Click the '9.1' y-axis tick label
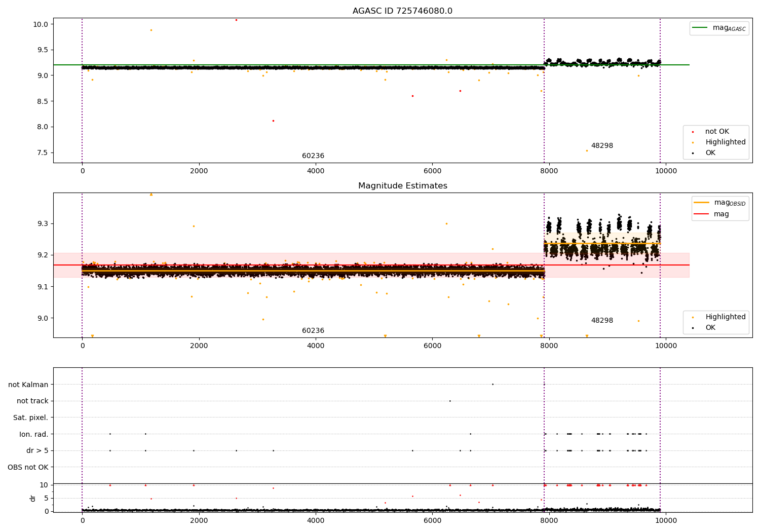The image size is (760, 532). (x=43, y=287)
